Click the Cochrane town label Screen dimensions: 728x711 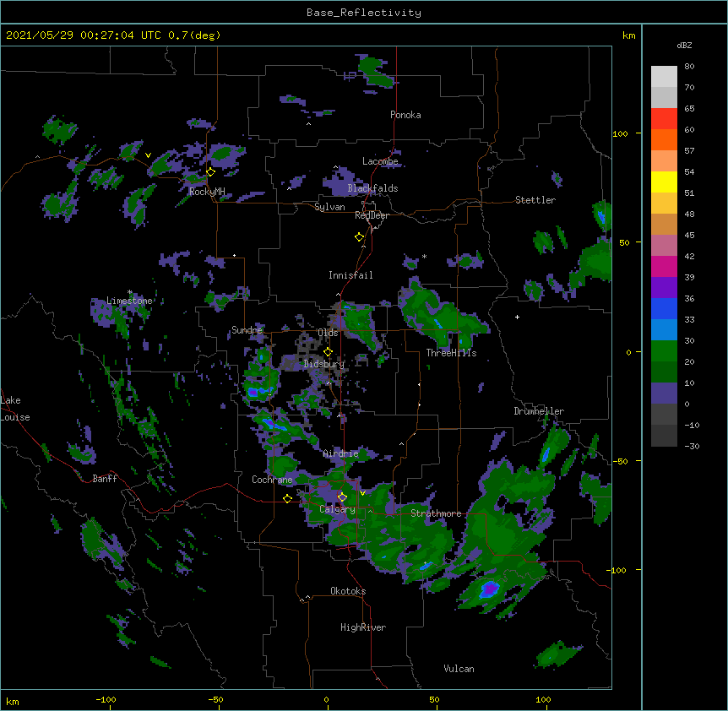coord(272,480)
